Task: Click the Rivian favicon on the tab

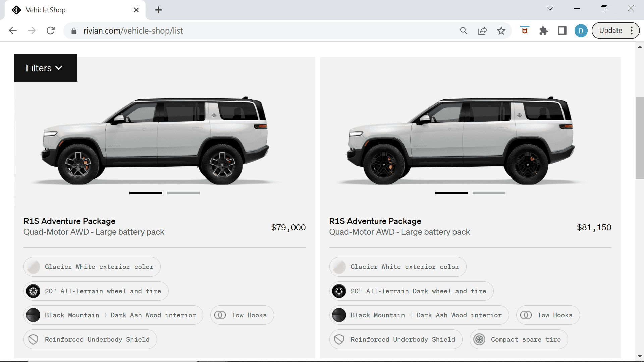Action: 16,10
